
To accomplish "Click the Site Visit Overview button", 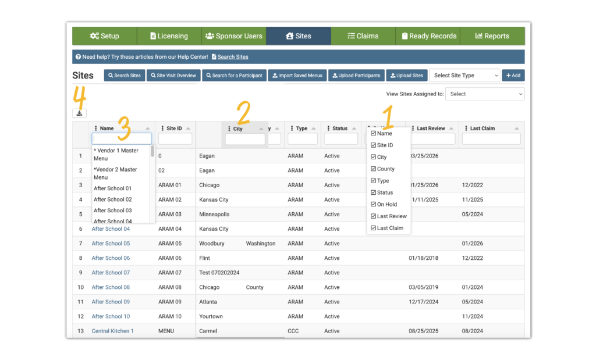I will pyautogui.click(x=173, y=76).
